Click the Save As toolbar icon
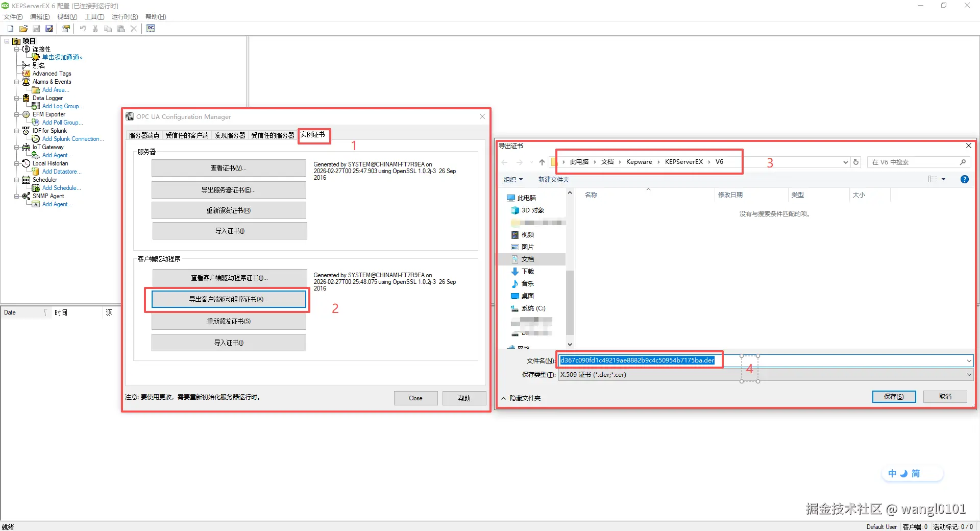This screenshot has width=980, height=531. coord(49,29)
